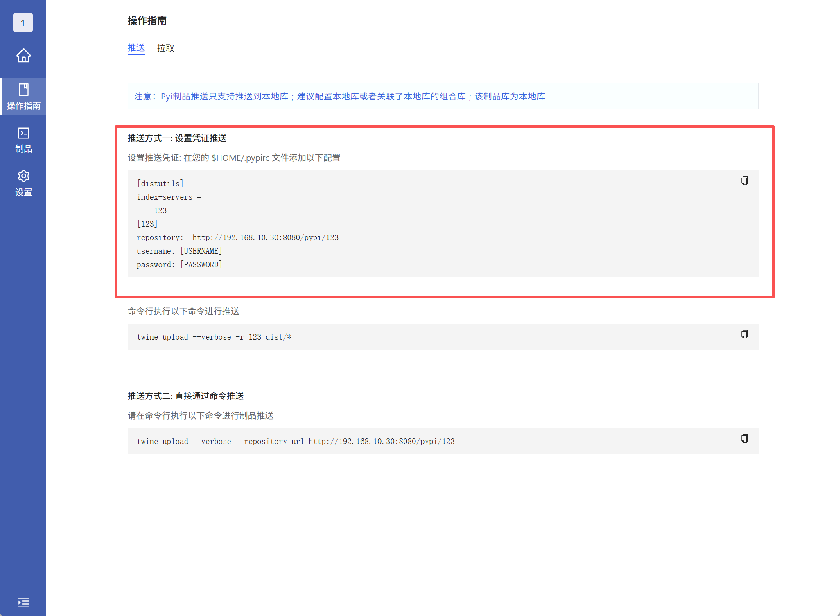Click the [PASSWORD] placeholder in config block
The image size is (840, 616).
[x=201, y=264]
